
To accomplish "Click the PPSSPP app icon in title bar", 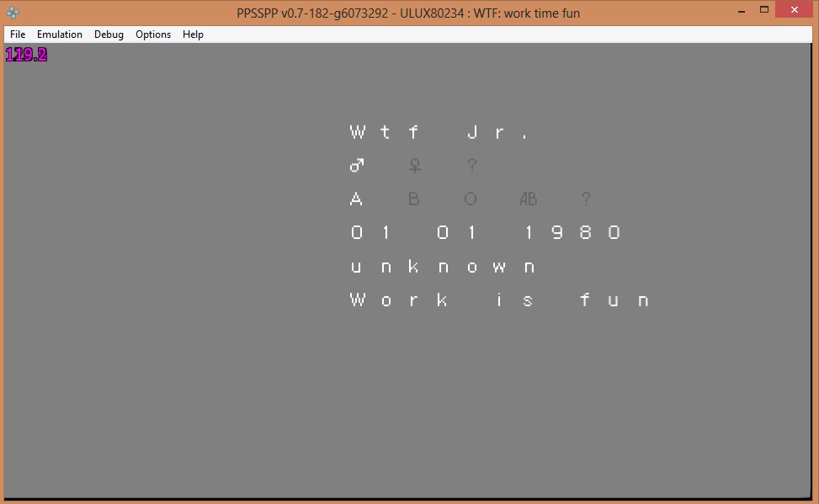I will tap(13, 13).
